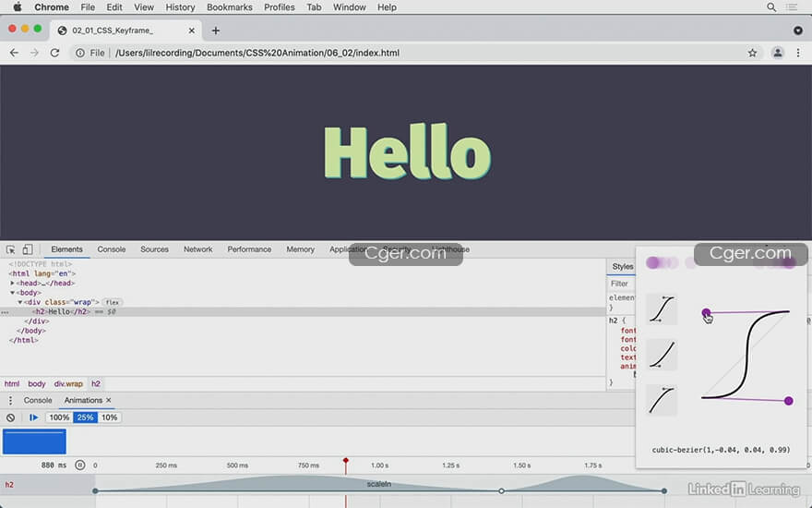Go back to previous page
The width and height of the screenshot is (812, 508).
pos(14,53)
